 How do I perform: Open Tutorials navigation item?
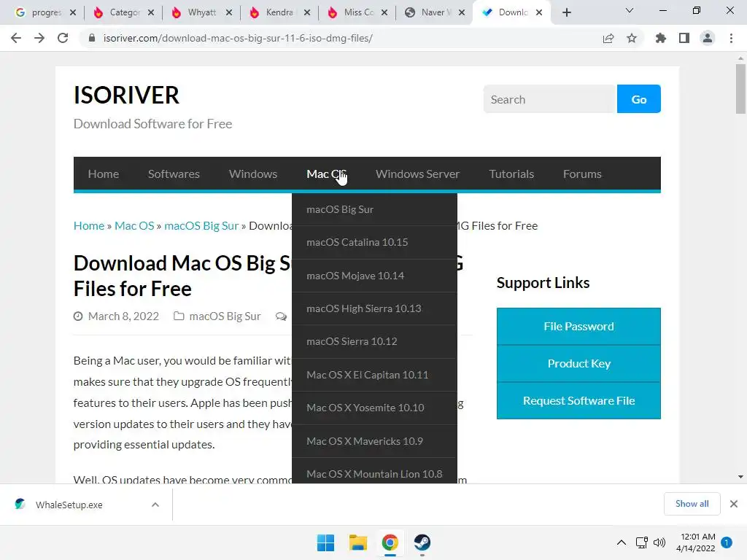coord(511,174)
